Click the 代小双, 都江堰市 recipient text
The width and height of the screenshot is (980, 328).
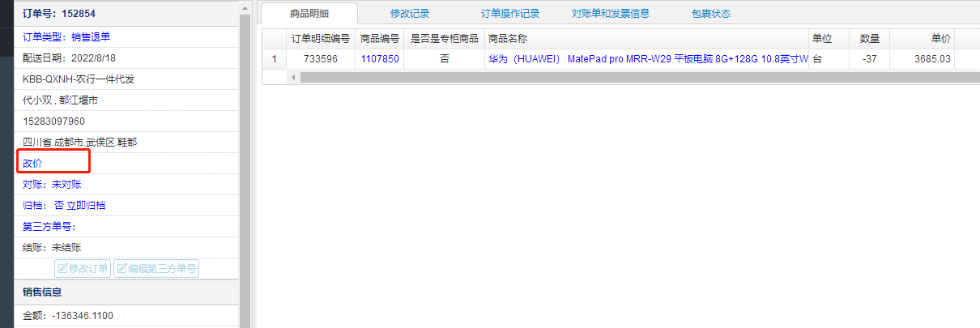(61, 100)
